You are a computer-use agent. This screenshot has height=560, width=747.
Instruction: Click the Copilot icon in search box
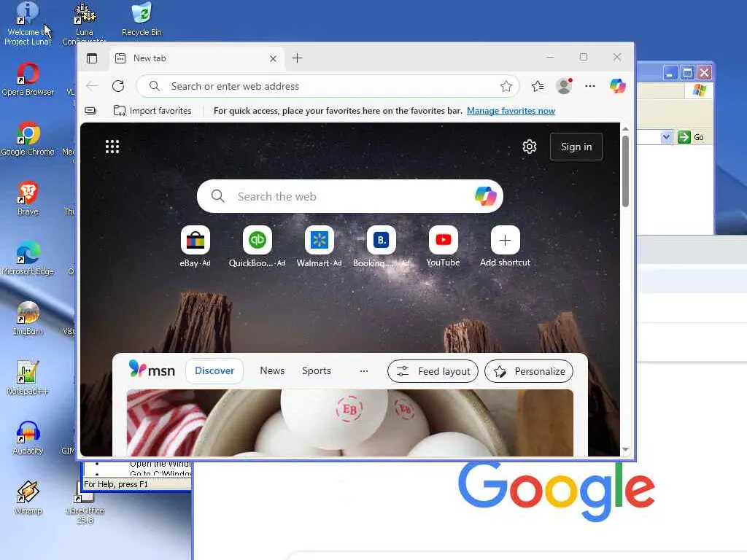[485, 196]
